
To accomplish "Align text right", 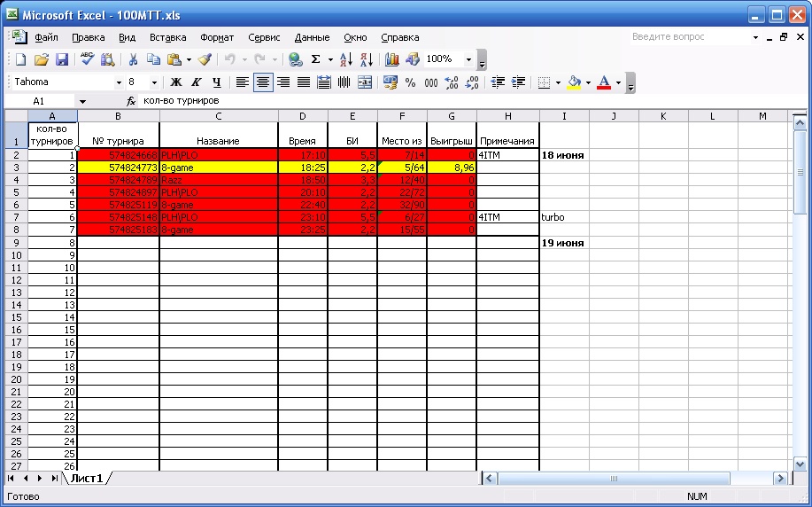I will [283, 82].
